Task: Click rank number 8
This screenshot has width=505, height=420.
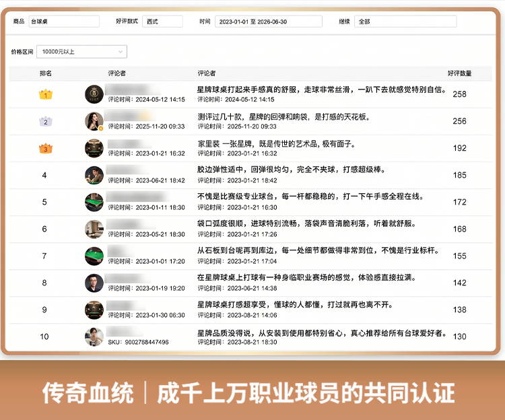Action: click(44, 283)
